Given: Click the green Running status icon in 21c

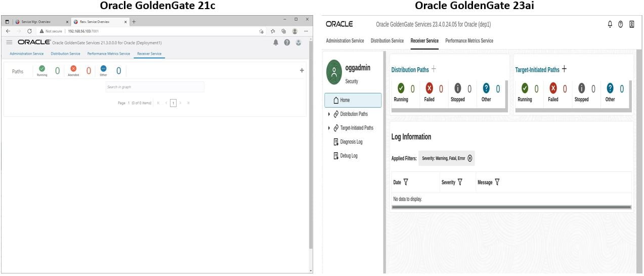Looking at the screenshot, I should [42, 68].
